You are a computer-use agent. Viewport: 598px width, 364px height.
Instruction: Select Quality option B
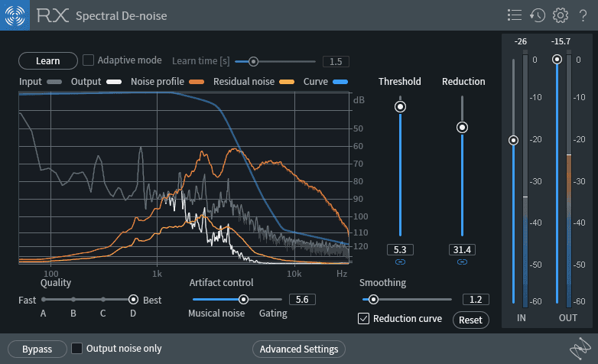point(73,300)
